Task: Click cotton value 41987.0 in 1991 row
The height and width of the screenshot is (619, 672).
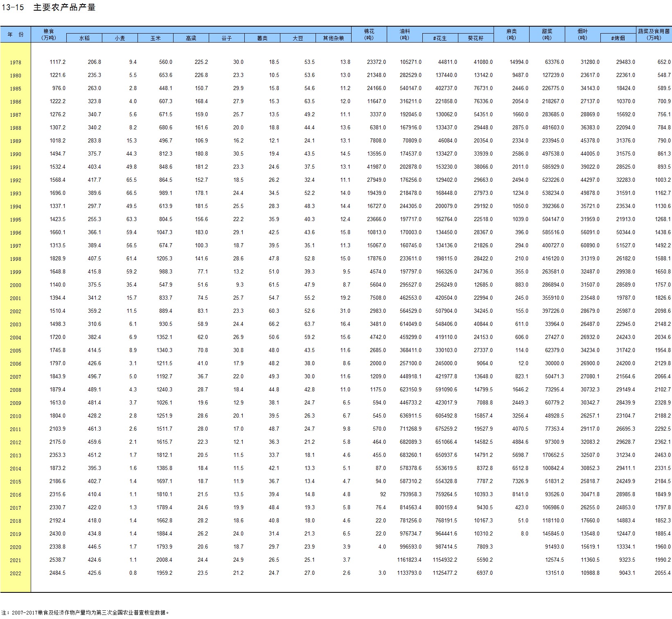Action: [x=377, y=167]
